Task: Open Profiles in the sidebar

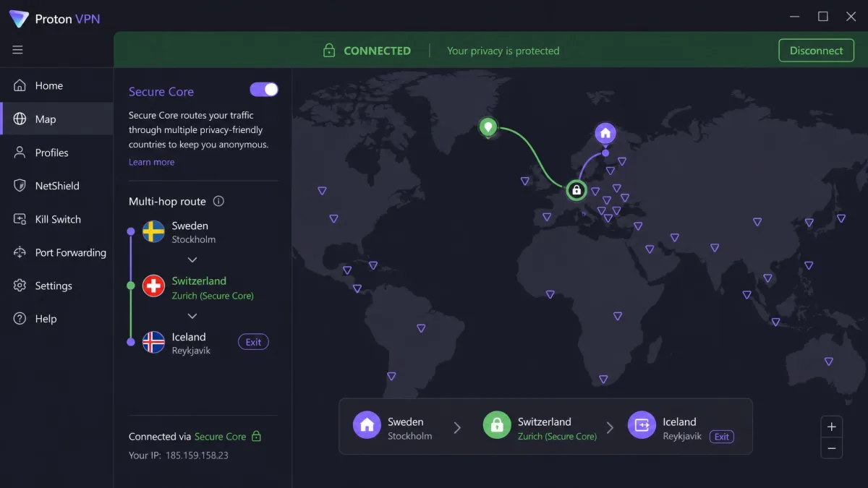Action: [56, 153]
